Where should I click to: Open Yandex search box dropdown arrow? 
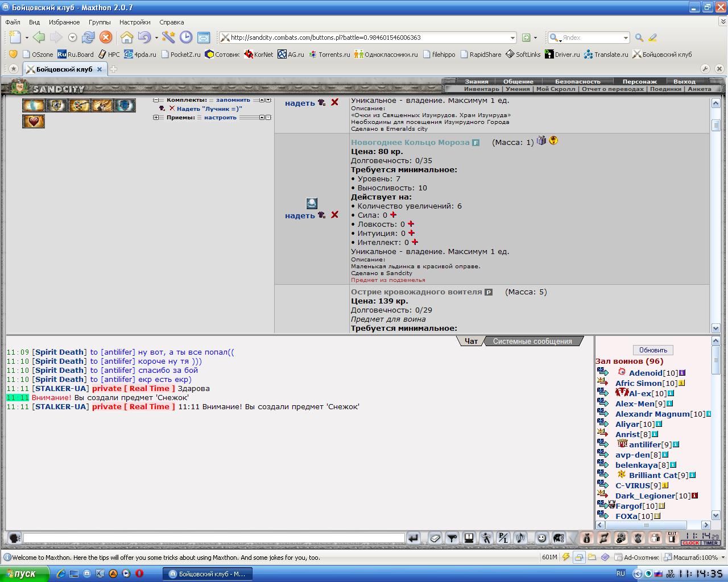click(x=625, y=38)
